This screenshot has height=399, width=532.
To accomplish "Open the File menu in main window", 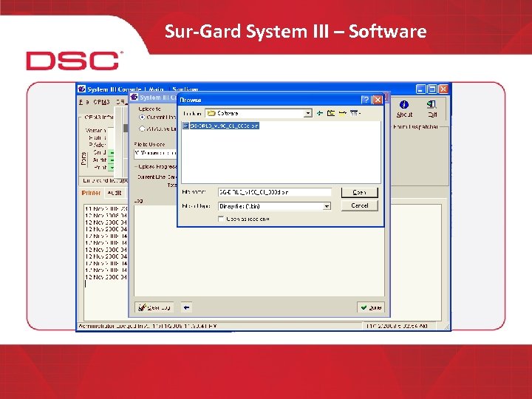I will (83, 102).
